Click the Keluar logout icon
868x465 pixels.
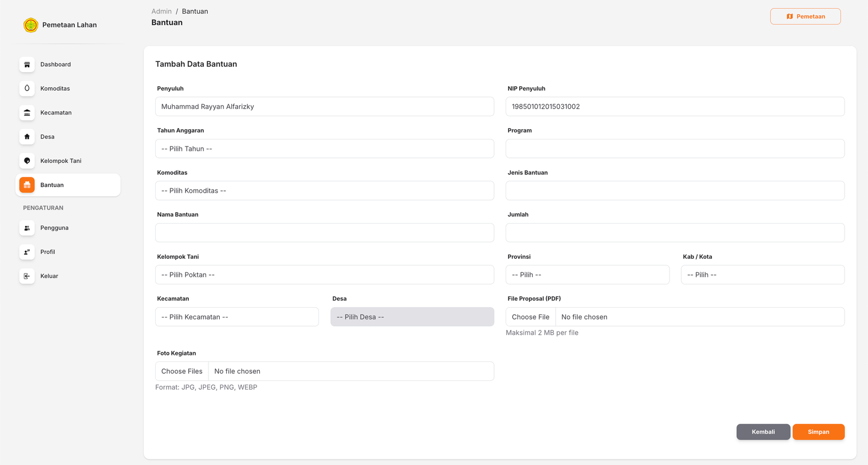tap(27, 276)
